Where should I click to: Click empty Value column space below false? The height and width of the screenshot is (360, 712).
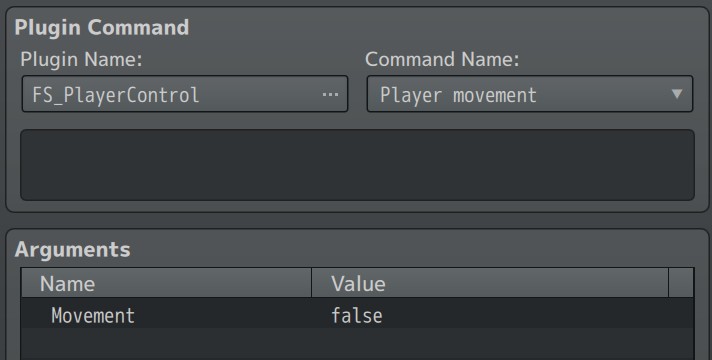490,344
